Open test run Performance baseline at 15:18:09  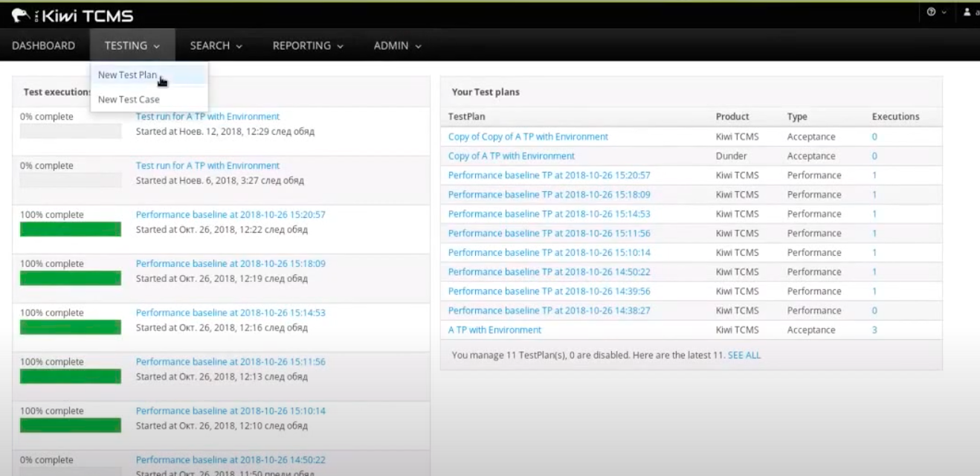point(231,264)
